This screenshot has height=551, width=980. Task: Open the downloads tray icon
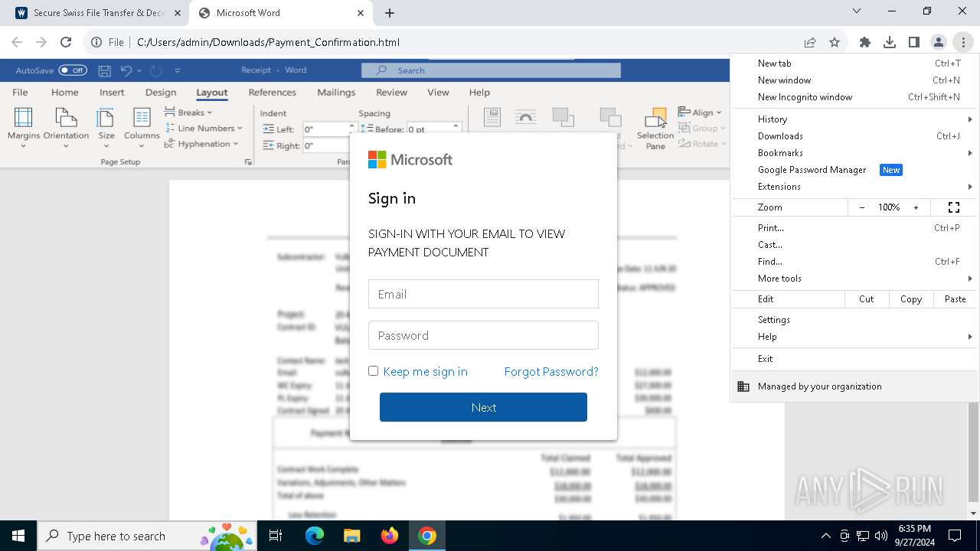[x=890, y=42]
